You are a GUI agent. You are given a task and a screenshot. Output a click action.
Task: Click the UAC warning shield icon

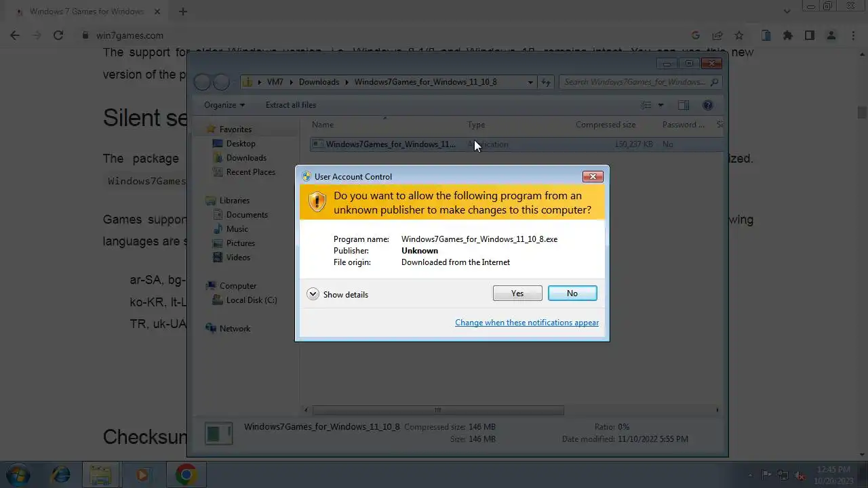pos(317,202)
